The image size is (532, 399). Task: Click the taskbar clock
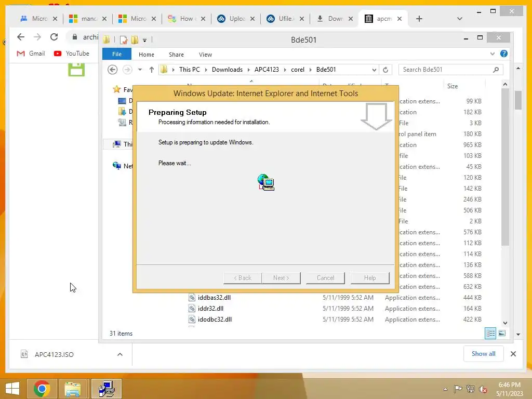pyautogui.click(x=509, y=389)
